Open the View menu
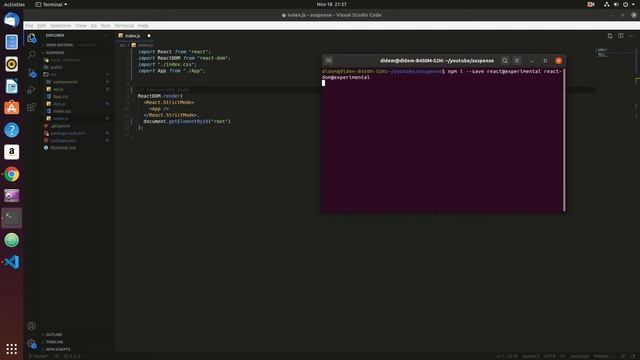This screenshot has width=640, height=360. [x=80, y=25]
